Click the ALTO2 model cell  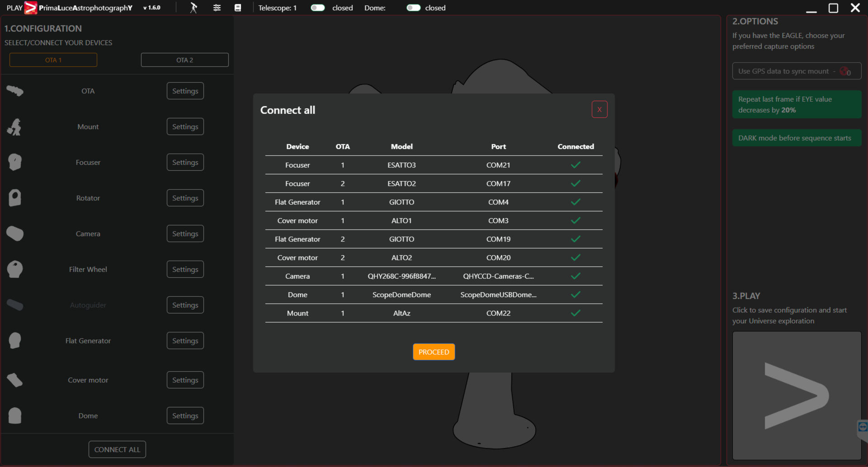coord(401,257)
